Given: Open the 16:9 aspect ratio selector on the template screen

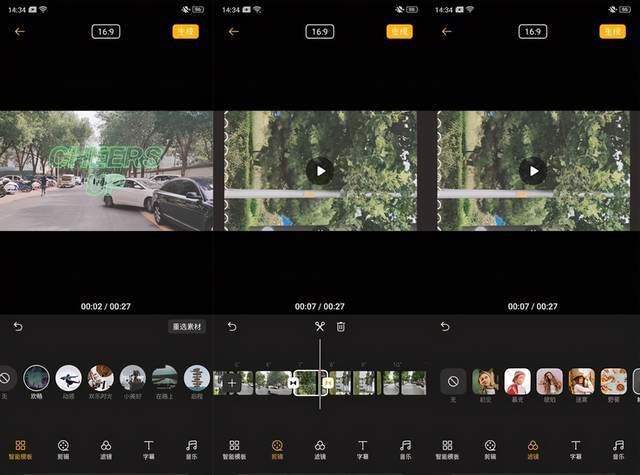Looking at the screenshot, I should [x=106, y=31].
